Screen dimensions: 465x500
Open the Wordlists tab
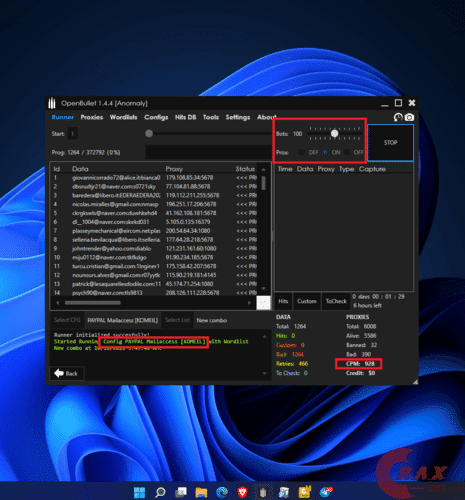coord(123,117)
